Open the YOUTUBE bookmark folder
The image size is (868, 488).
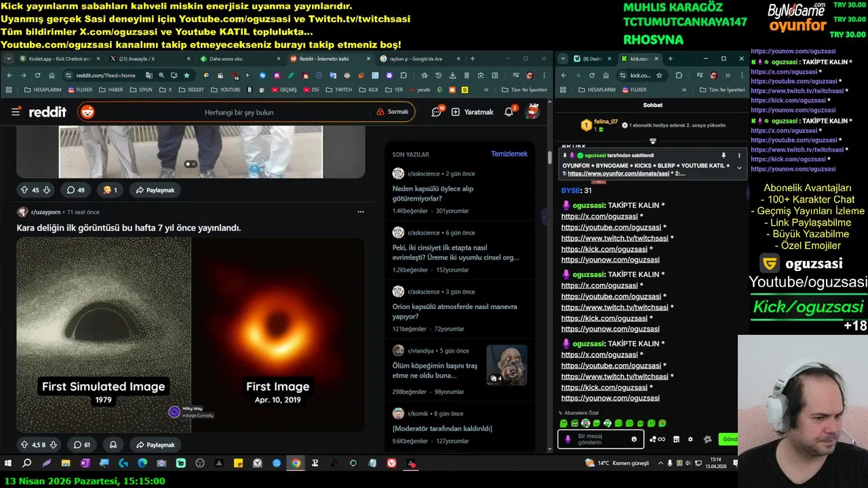click(x=226, y=89)
